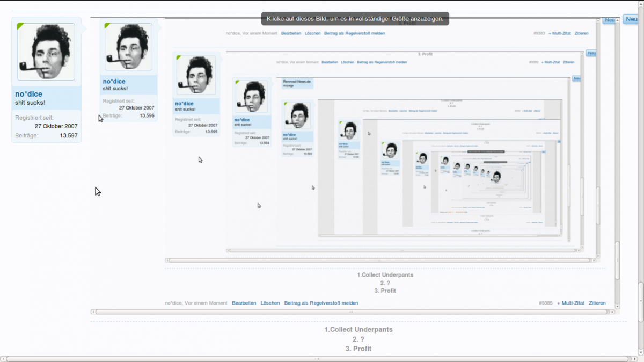
Task: Click the avatar of user with 13.596 posts
Action: point(128,46)
